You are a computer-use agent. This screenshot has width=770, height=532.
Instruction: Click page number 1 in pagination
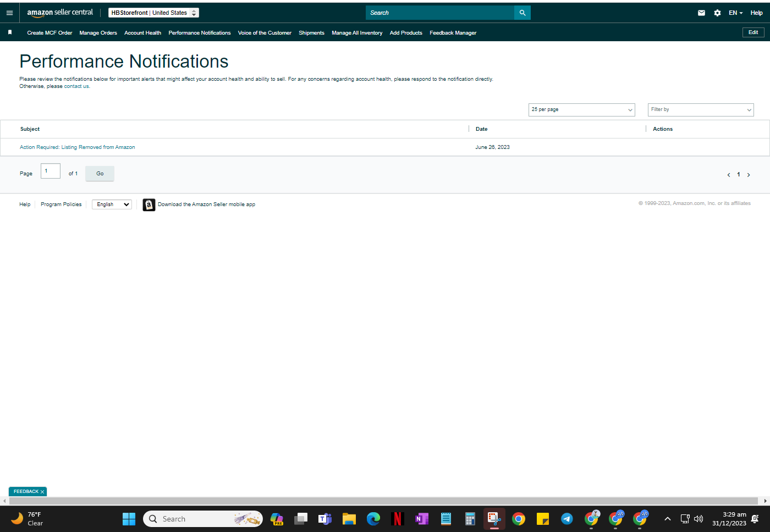(739, 175)
